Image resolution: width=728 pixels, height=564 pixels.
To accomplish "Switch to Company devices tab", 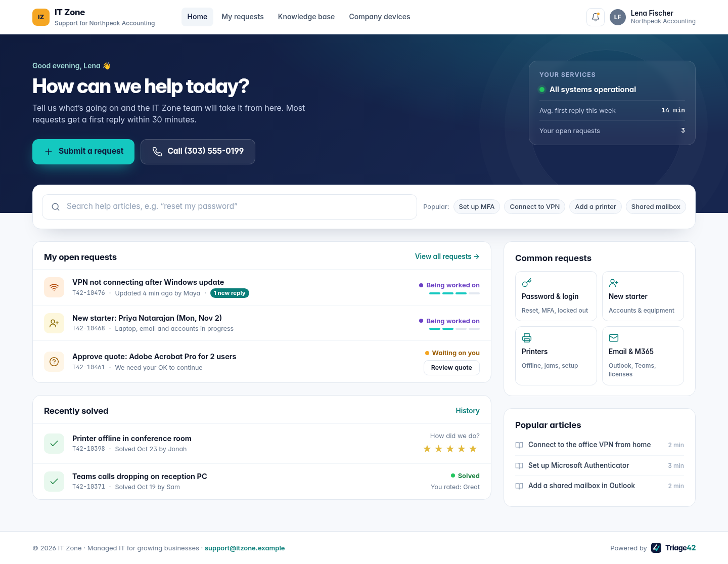I will (380, 17).
